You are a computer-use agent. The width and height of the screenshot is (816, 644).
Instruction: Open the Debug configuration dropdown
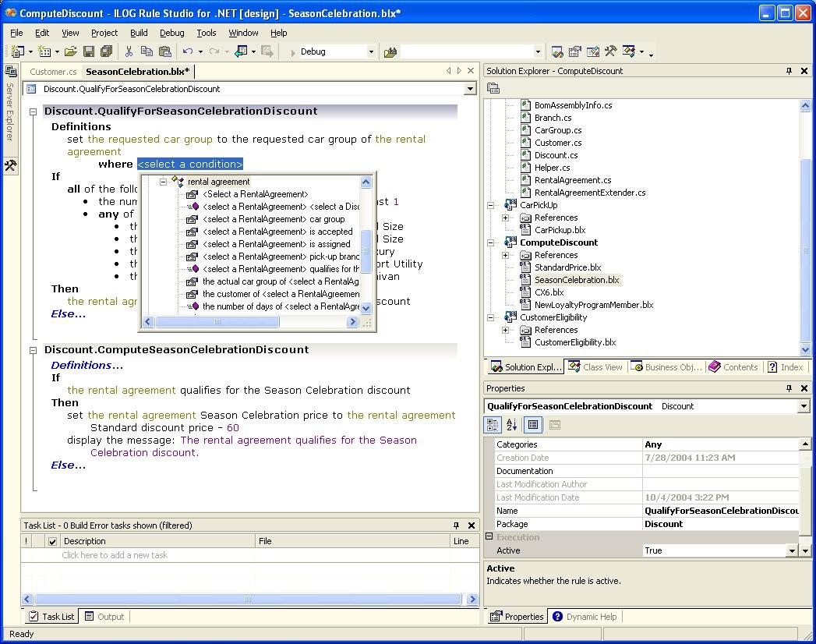371,51
